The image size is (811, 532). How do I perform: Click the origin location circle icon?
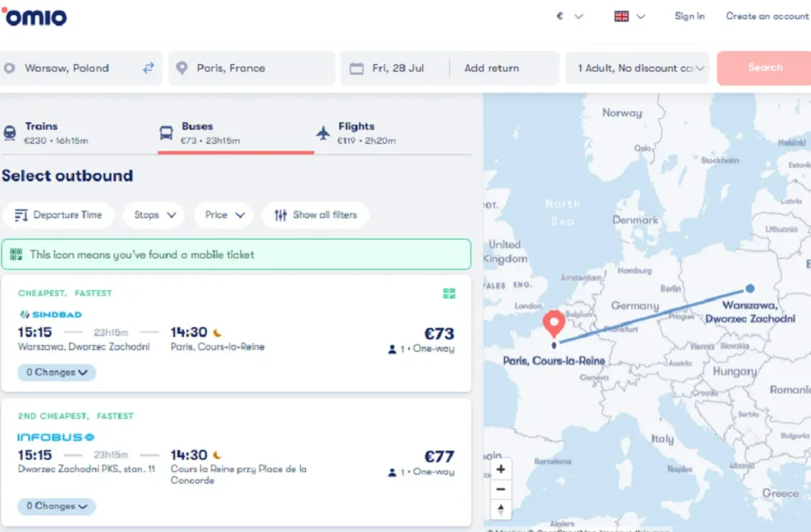coord(9,68)
